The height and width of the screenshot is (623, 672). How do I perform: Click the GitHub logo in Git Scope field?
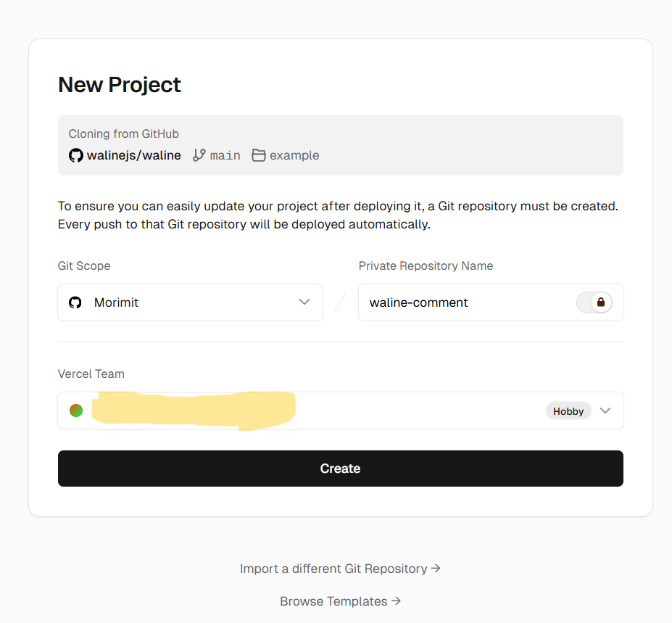75,302
